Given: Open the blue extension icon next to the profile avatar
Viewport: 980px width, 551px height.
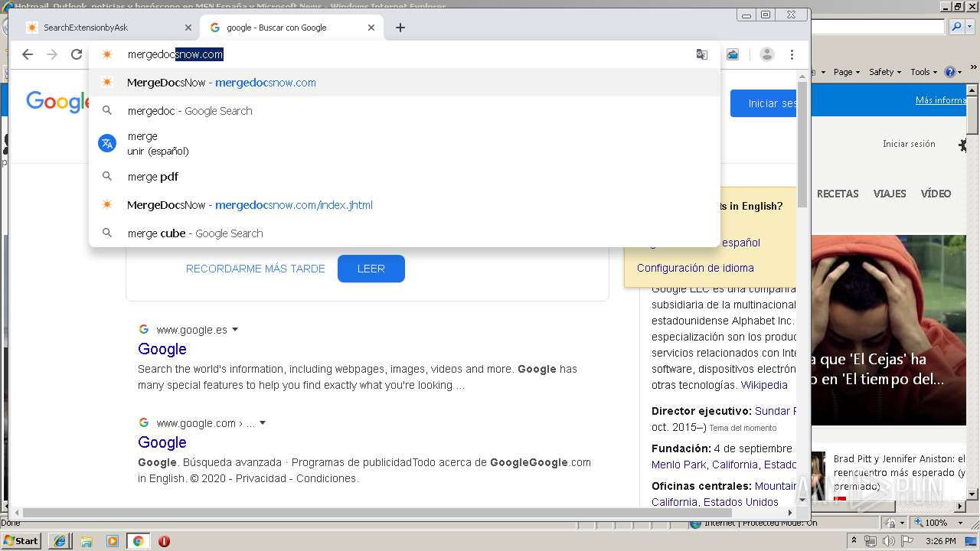Looking at the screenshot, I should tap(733, 54).
